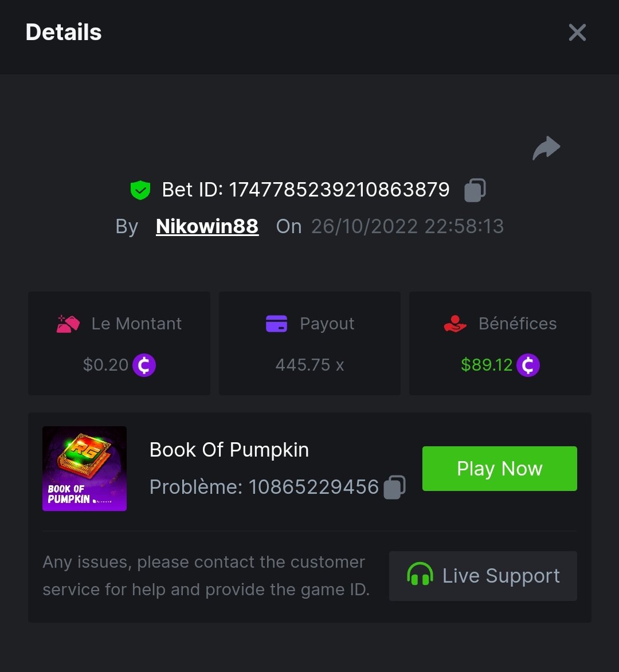Open Live Support chat
Image resolution: width=619 pixels, height=672 pixels.
(x=483, y=576)
